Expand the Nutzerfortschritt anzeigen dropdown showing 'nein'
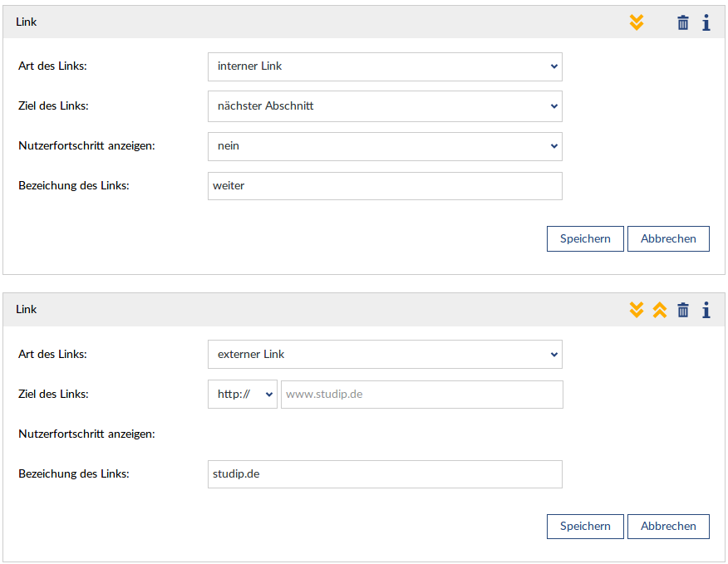728x564 pixels. click(385, 146)
